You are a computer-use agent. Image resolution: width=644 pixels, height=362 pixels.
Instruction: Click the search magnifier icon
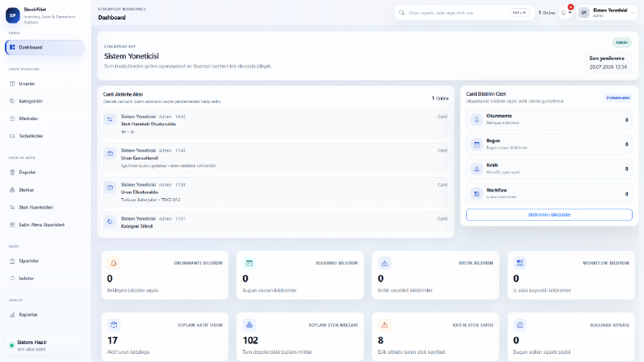coord(402,13)
